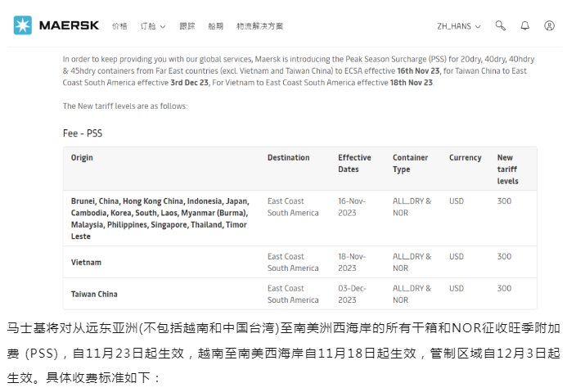Image resolution: width=567 pixels, height=392 pixels.
Task: Click the Vietnam row's 300 tariff value
Action: pos(504,256)
